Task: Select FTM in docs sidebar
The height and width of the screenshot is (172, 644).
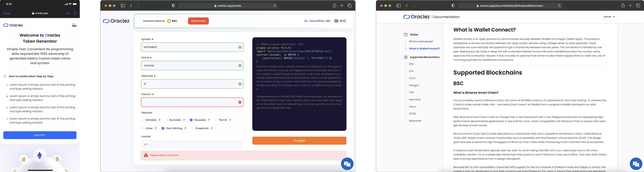Action: [x=411, y=92]
